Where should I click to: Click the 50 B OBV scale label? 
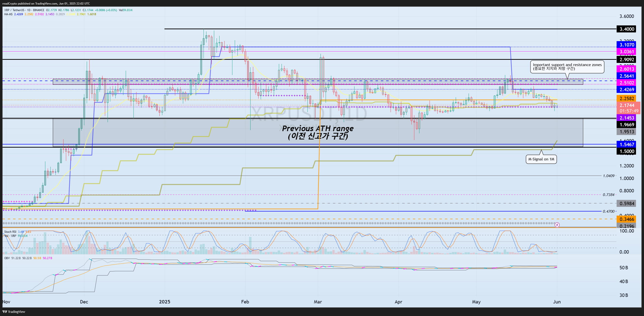point(624,268)
